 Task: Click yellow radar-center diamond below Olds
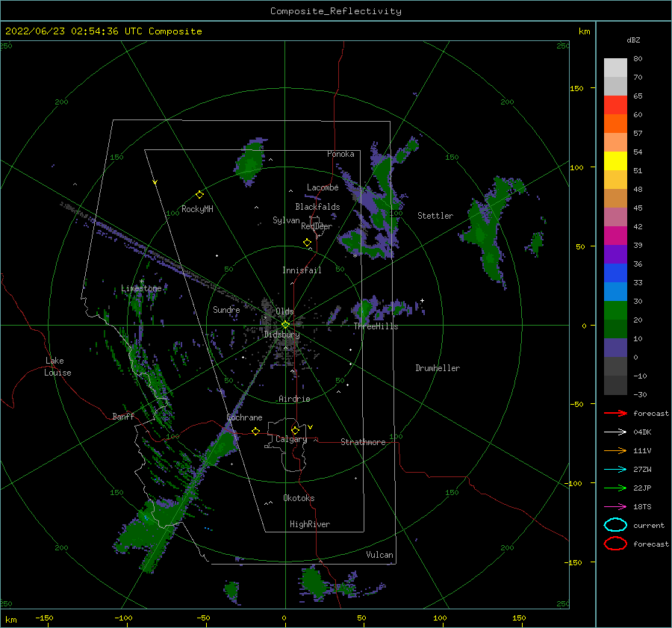[x=285, y=325]
